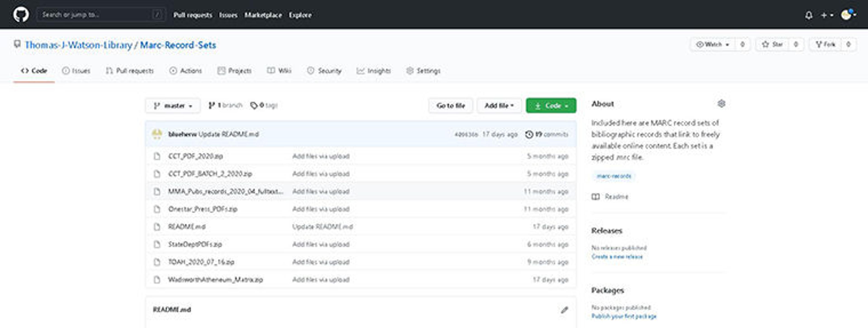Open the Create a new release link
Screen dimensions: 868x328
click(x=617, y=257)
